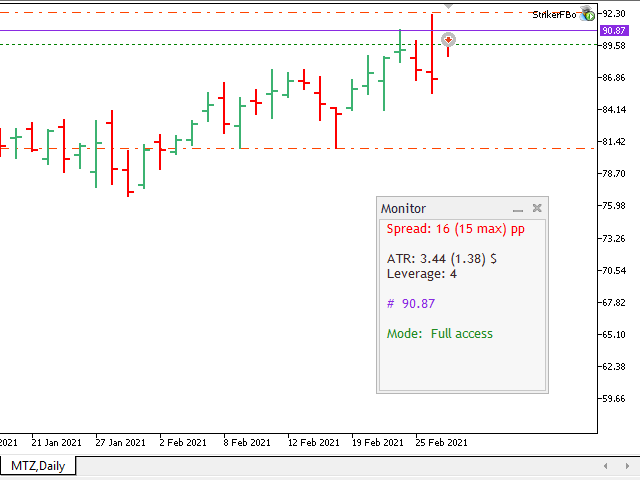Image resolution: width=640 pixels, height=480 pixels.
Task: Click the 59.66 price axis label
Action: pyautogui.click(x=614, y=398)
